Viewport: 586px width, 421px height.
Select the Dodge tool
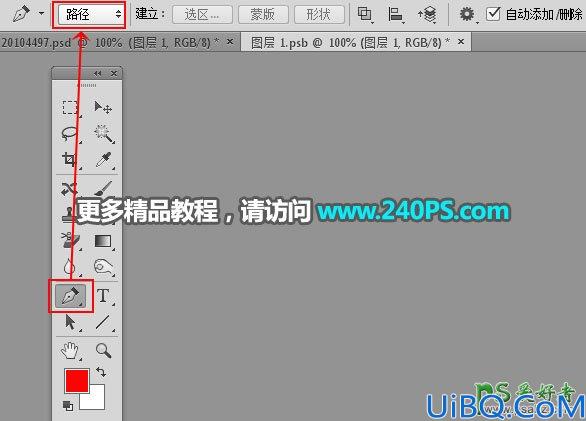coord(104,267)
